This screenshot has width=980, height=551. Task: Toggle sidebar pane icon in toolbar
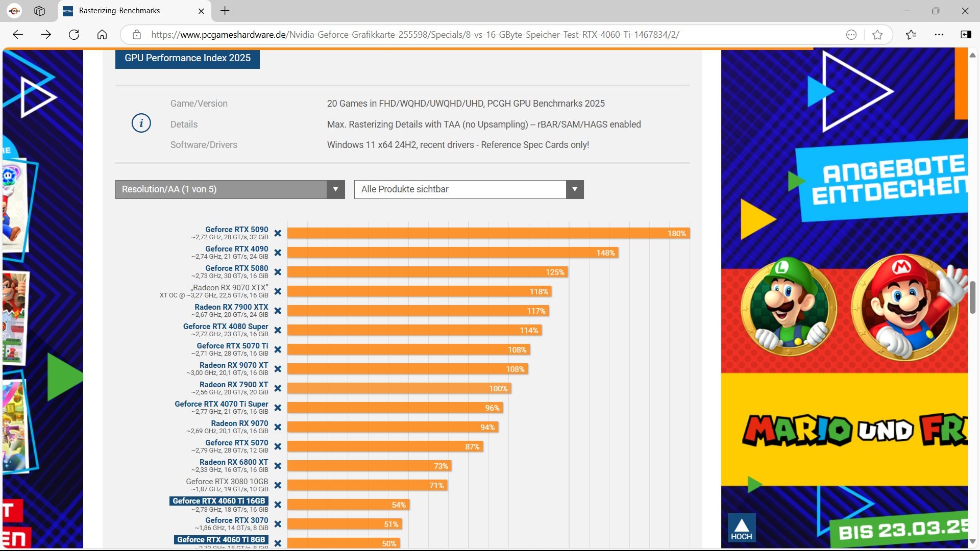pyautogui.click(x=966, y=35)
